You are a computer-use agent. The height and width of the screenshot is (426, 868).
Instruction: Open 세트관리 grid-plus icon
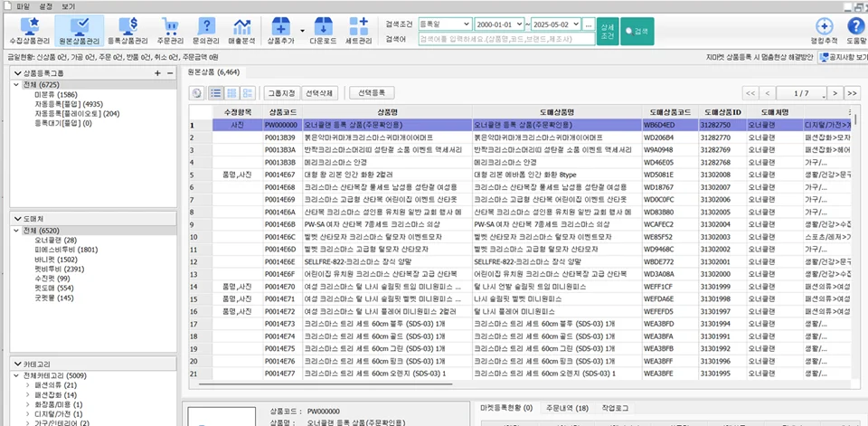[x=359, y=31]
